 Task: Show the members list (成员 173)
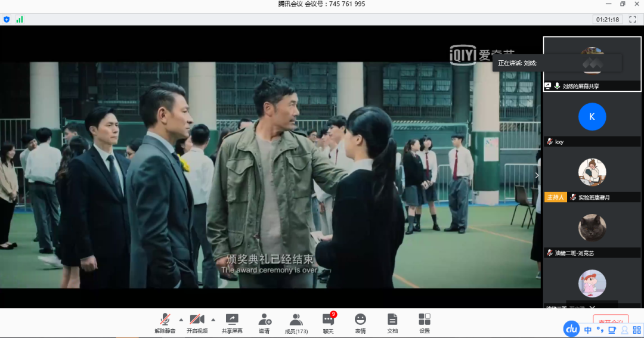click(x=296, y=323)
